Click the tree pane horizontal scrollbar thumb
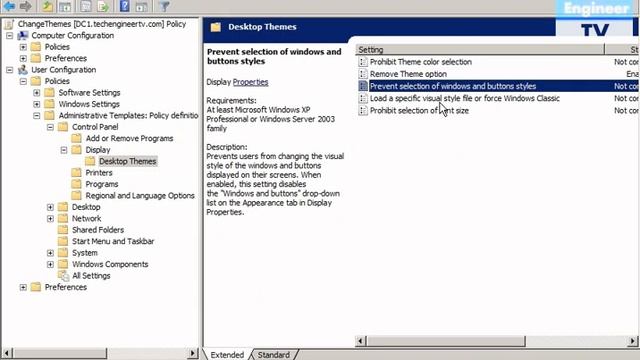 coord(60,353)
